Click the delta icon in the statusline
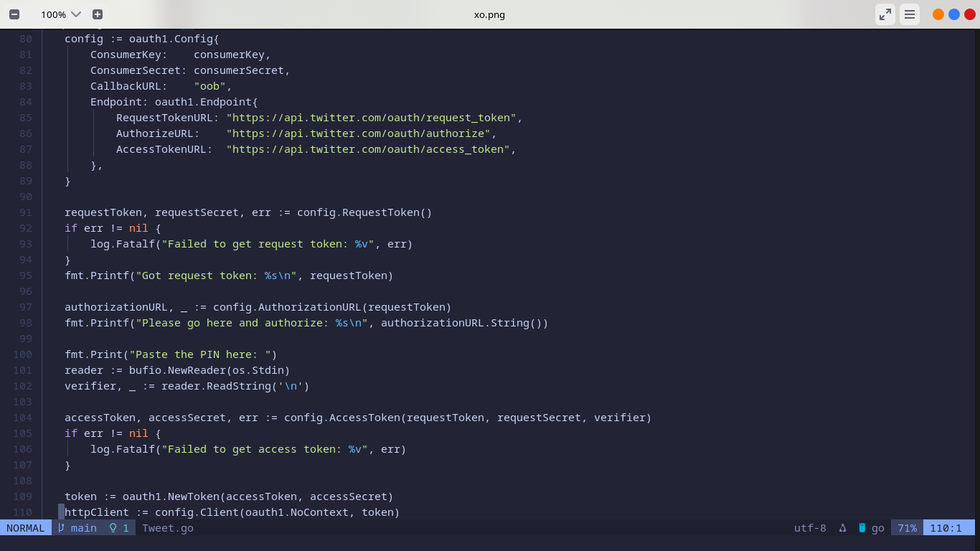This screenshot has height=551, width=980. pos(842,528)
